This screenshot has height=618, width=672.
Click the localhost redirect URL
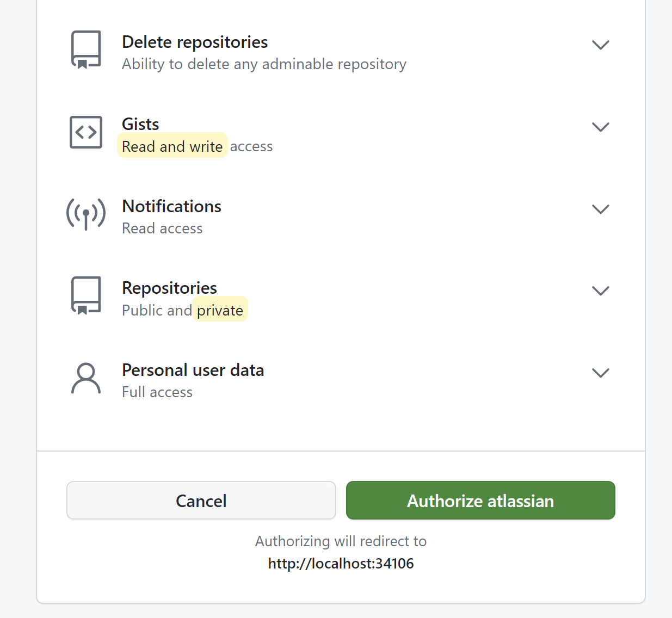[341, 563]
